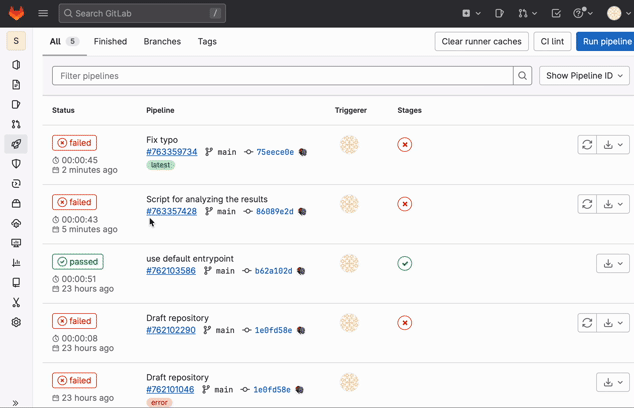Click failed stage icon for Script for analyzing
This screenshot has height=408, width=634.
click(405, 204)
